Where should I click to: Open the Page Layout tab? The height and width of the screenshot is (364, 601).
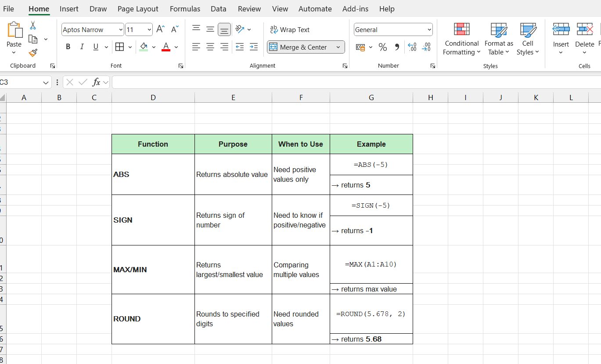click(x=138, y=9)
